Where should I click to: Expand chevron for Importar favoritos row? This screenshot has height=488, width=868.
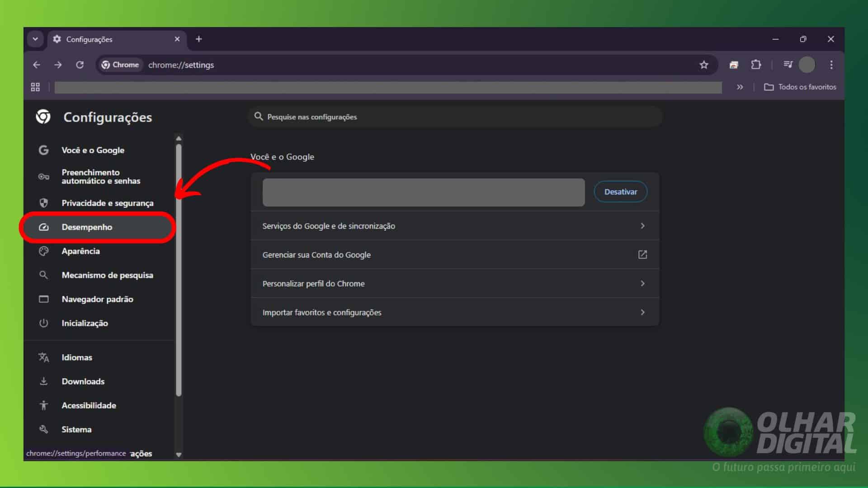click(x=642, y=313)
